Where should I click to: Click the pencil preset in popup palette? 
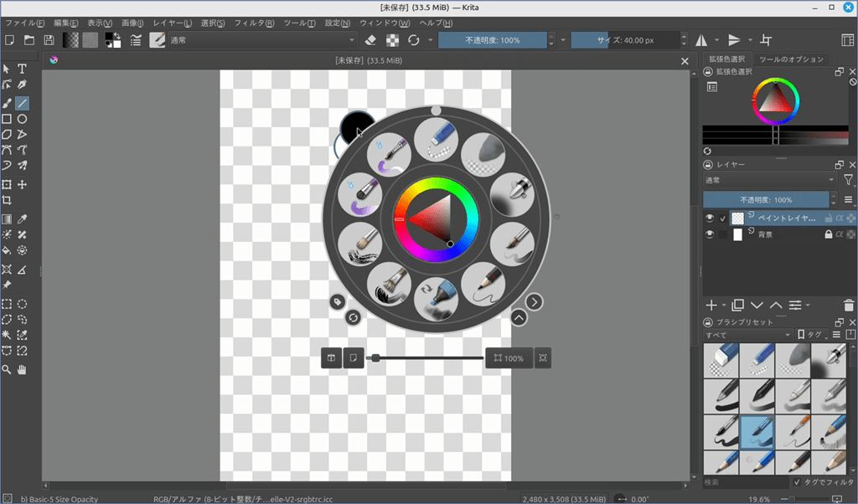click(483, 285)
